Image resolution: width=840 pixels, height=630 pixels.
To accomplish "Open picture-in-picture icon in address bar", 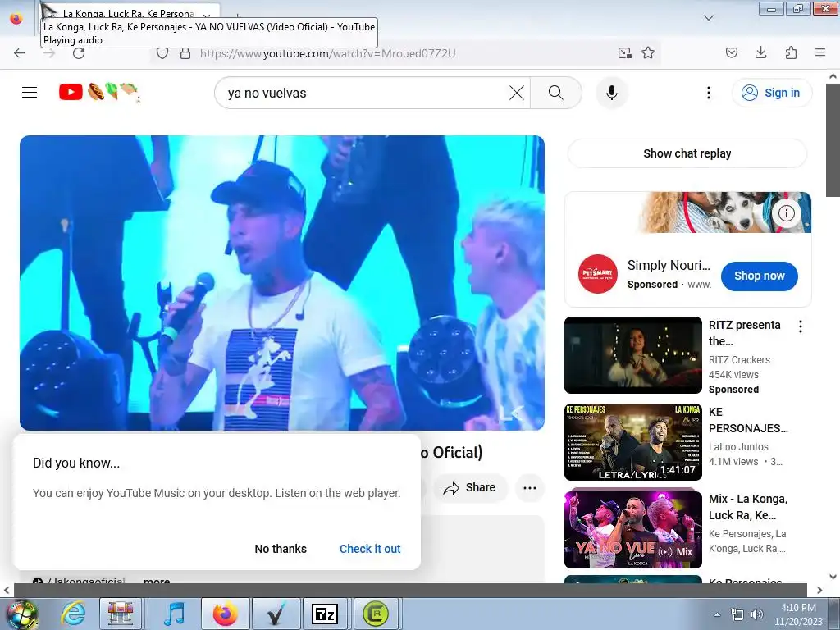I will click(x=624, y=53).
